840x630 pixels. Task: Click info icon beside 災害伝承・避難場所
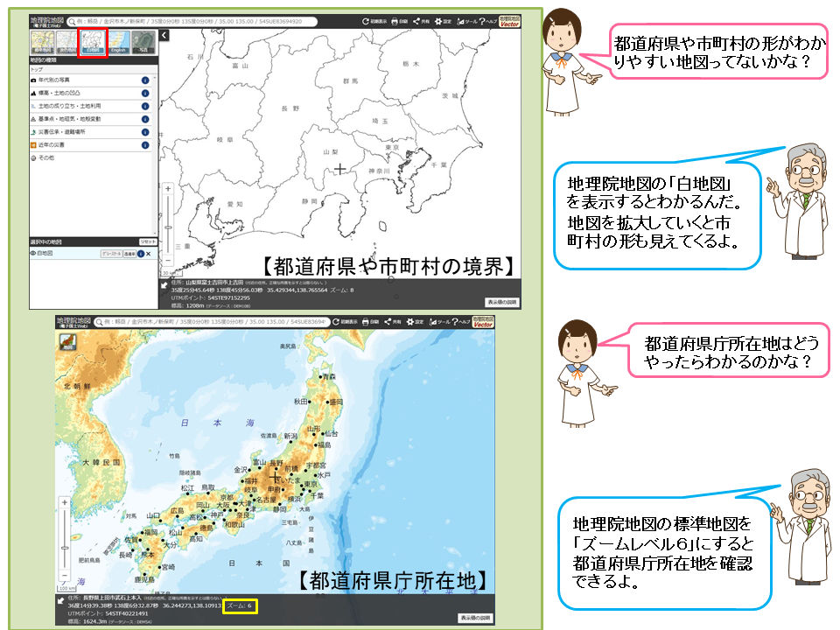pos(145,132)
